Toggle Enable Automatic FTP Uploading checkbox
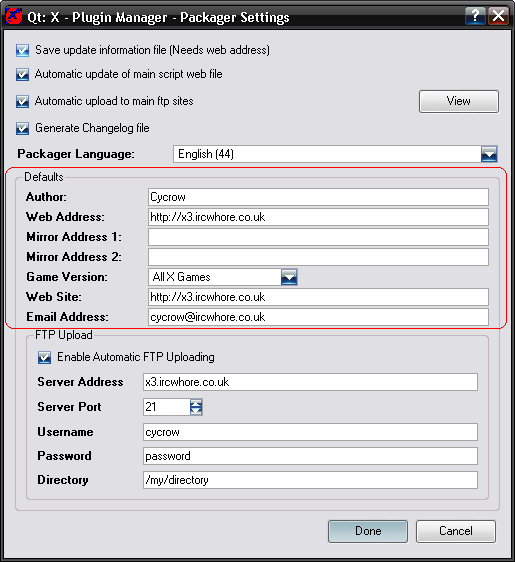 (x=44, y=357)
